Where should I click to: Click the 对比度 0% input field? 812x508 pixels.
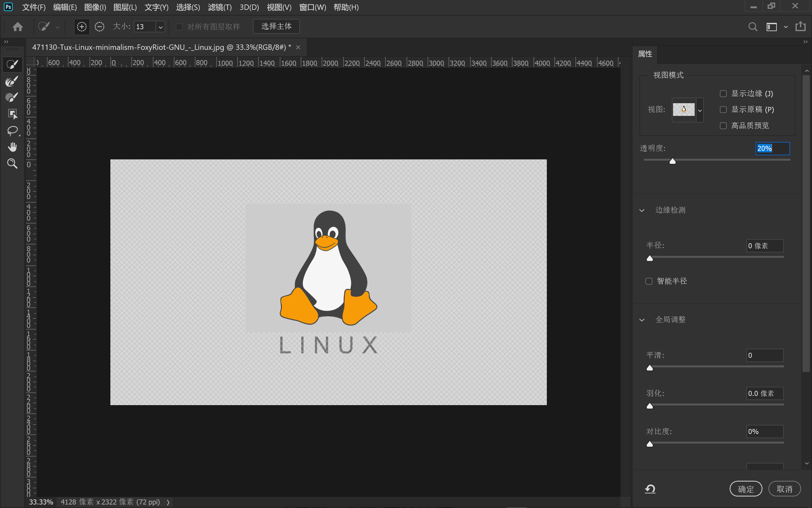click(765, 431)
